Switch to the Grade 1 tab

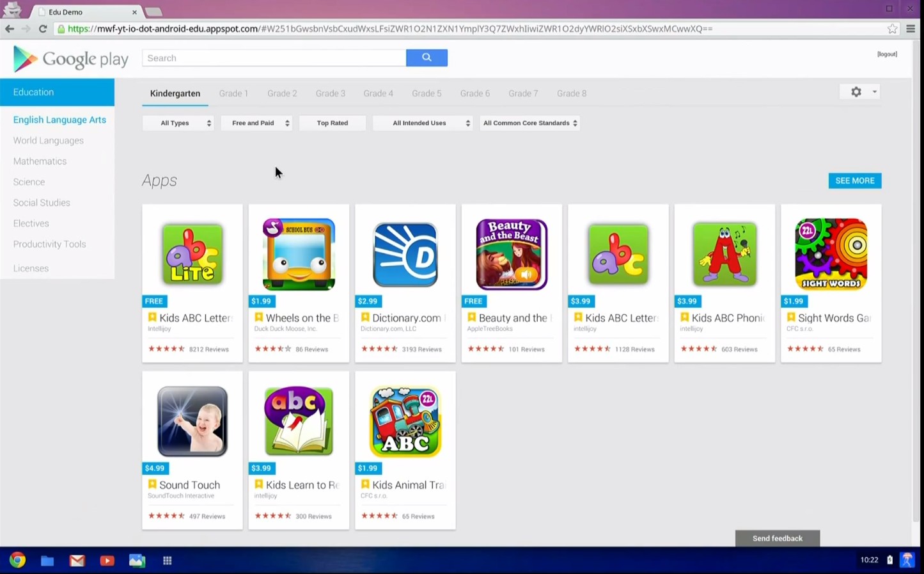[233, 93]
